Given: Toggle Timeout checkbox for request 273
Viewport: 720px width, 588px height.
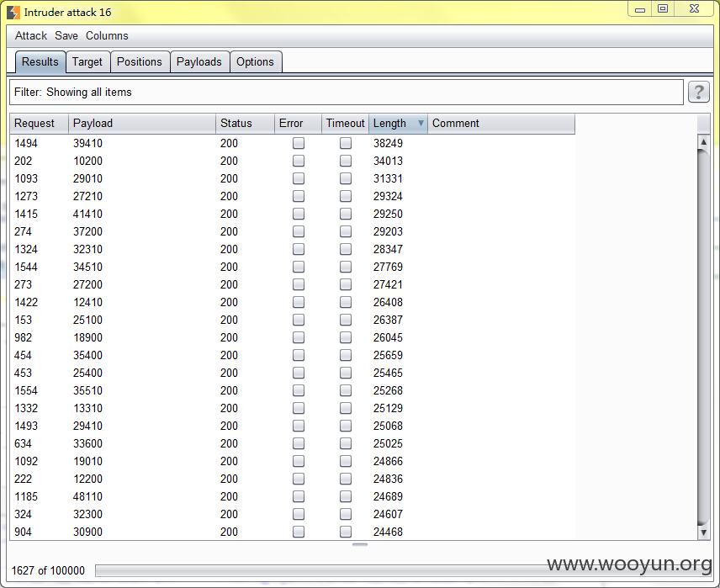Looking at the screenshot, I should [x=346, y=285].
